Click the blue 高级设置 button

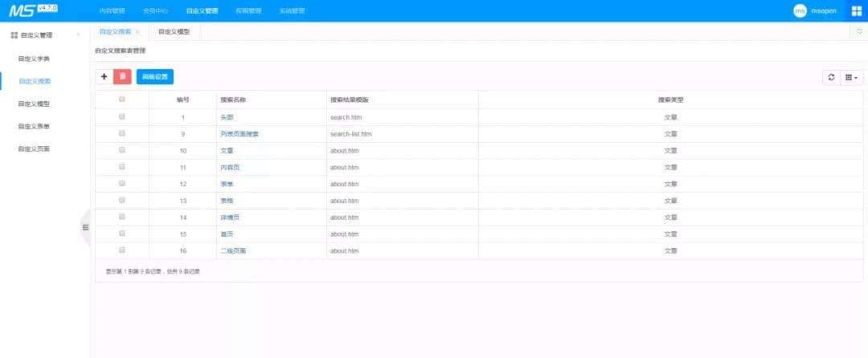tap(154, 76)
